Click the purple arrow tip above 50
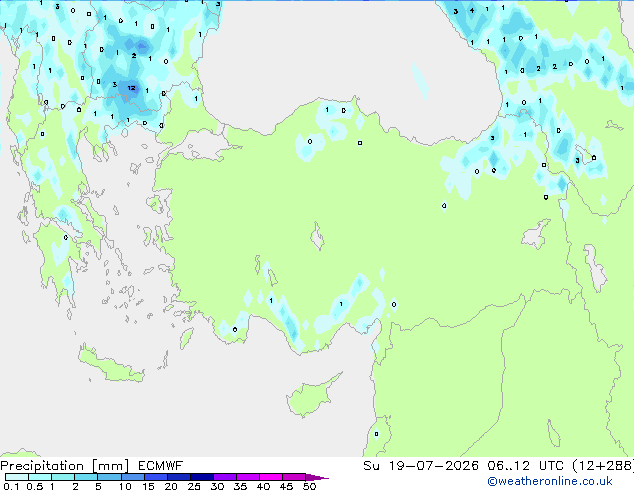 (317, 477)
